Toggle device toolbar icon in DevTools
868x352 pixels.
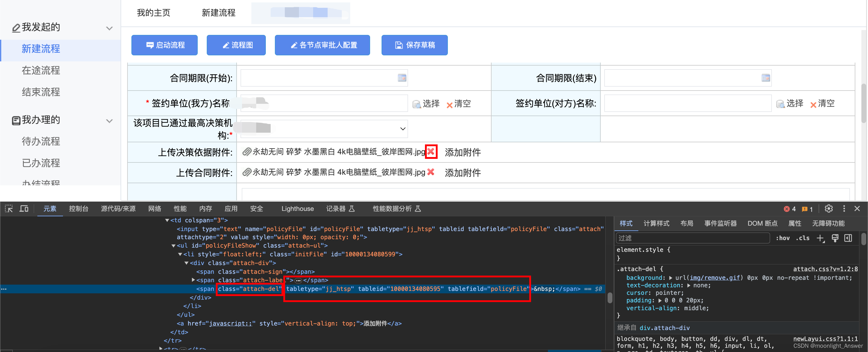pyautogui.click(x=24, y=208)
